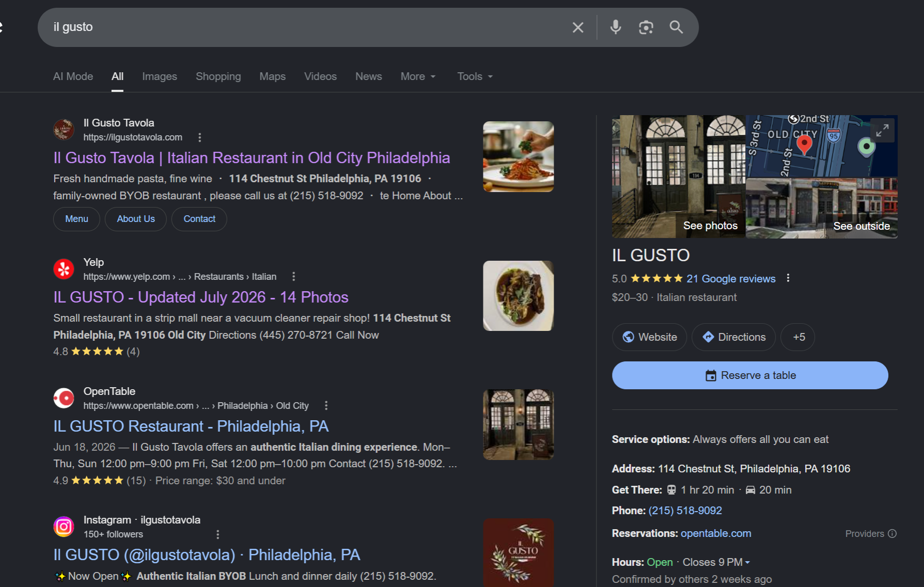
Task: Show the +5 additional action buttons
Action: tap(798, 337)
